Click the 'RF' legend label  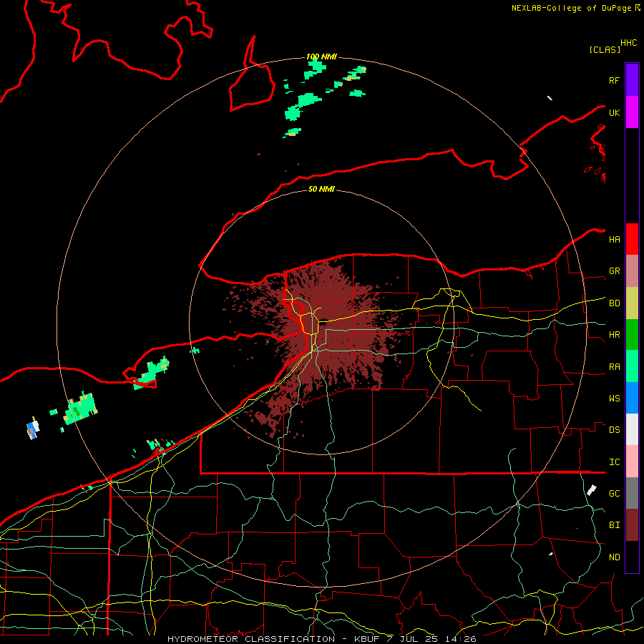click(614, 80)
